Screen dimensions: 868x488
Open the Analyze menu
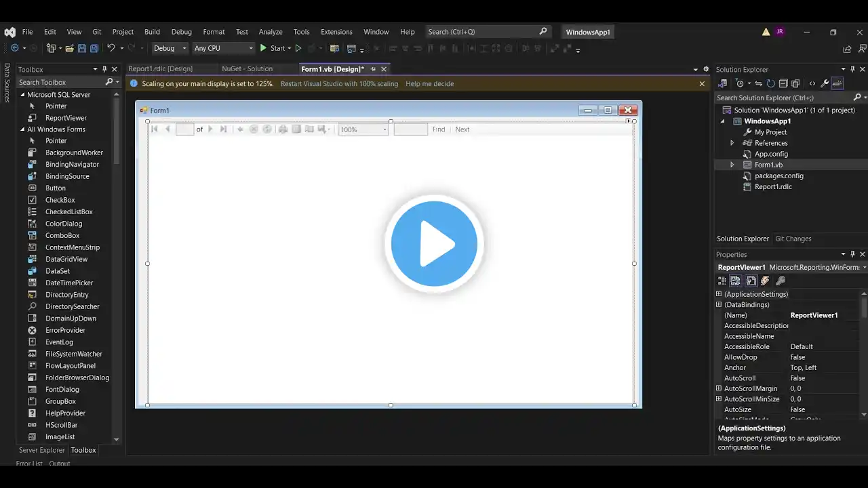[271, 32]
